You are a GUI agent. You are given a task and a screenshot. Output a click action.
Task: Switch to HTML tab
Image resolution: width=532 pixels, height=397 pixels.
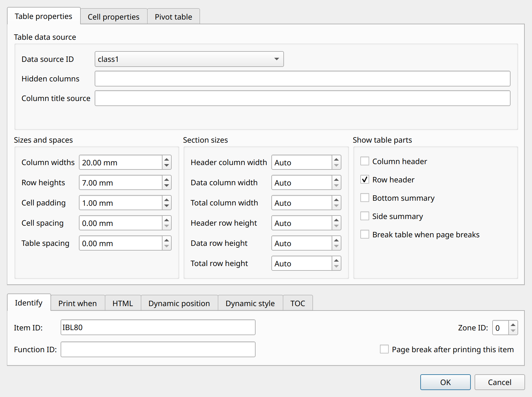123,303
